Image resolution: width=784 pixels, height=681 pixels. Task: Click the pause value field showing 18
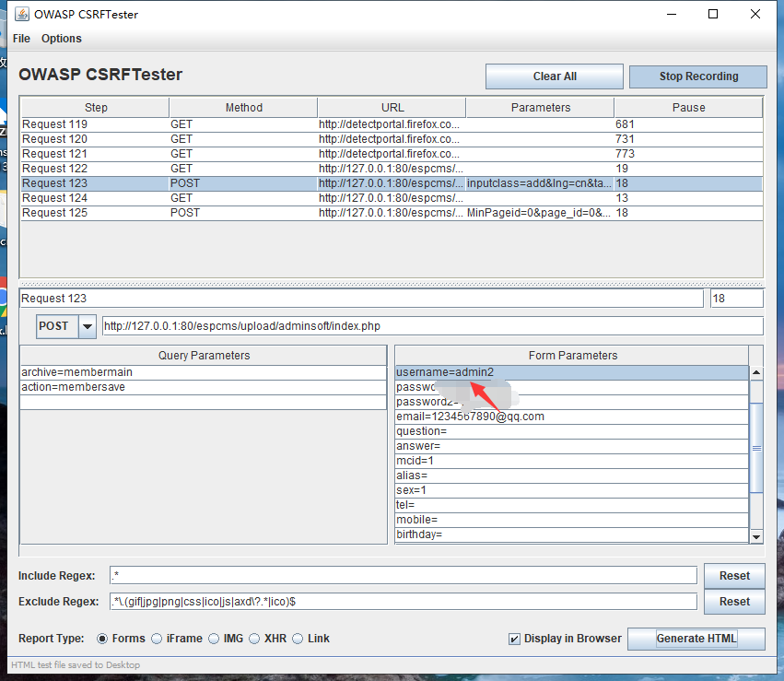tap(737, 299)
